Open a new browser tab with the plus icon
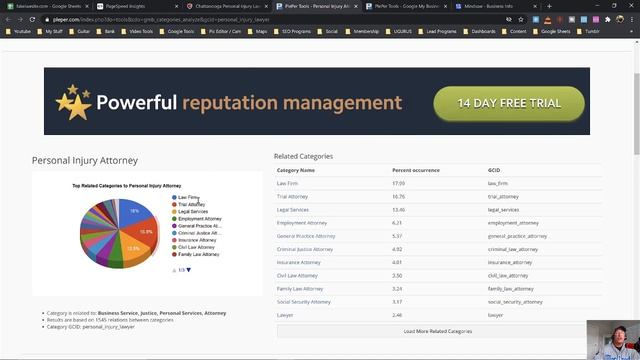This screenshot has width=640, height=360. [x=549, y=6]
